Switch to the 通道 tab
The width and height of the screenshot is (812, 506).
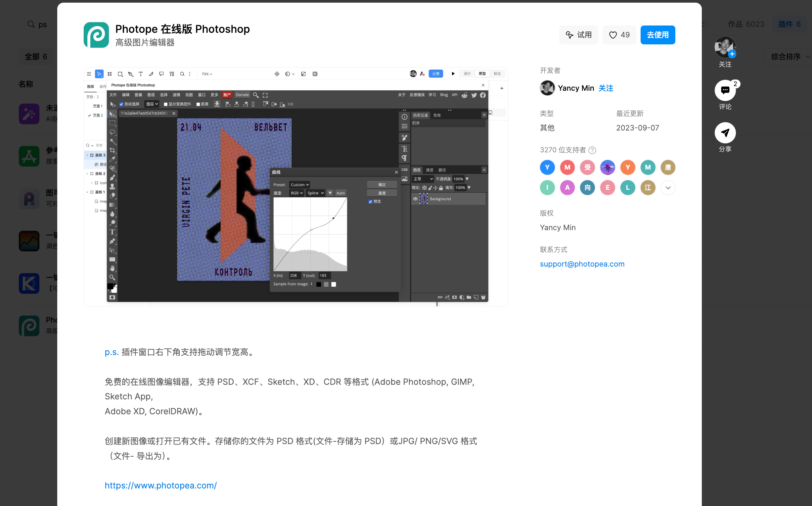coord(429,170)
